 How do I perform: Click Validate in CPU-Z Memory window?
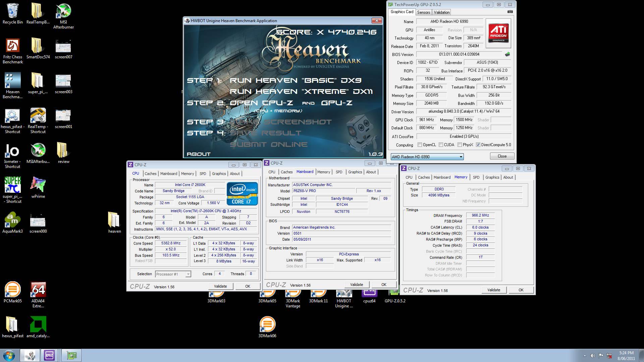coord(493,290)
